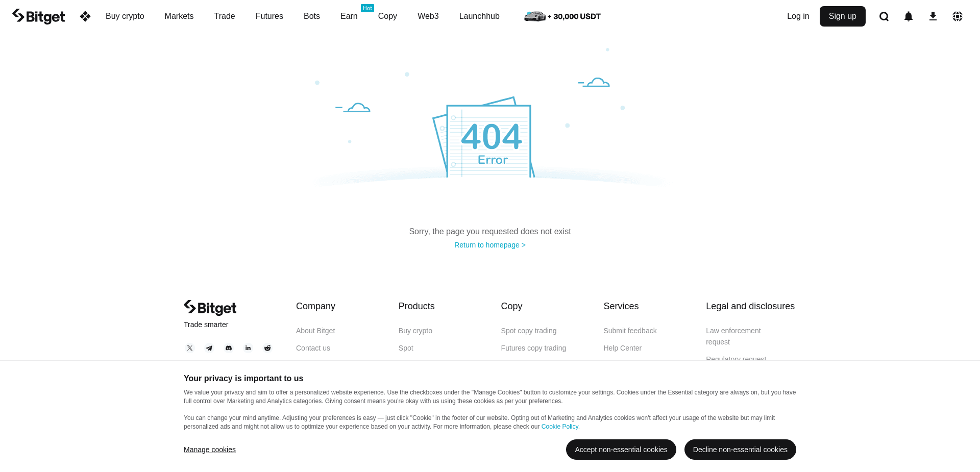Accept non-essential cookies
Screen dimensions: 980x472
[x=621, y=450]
